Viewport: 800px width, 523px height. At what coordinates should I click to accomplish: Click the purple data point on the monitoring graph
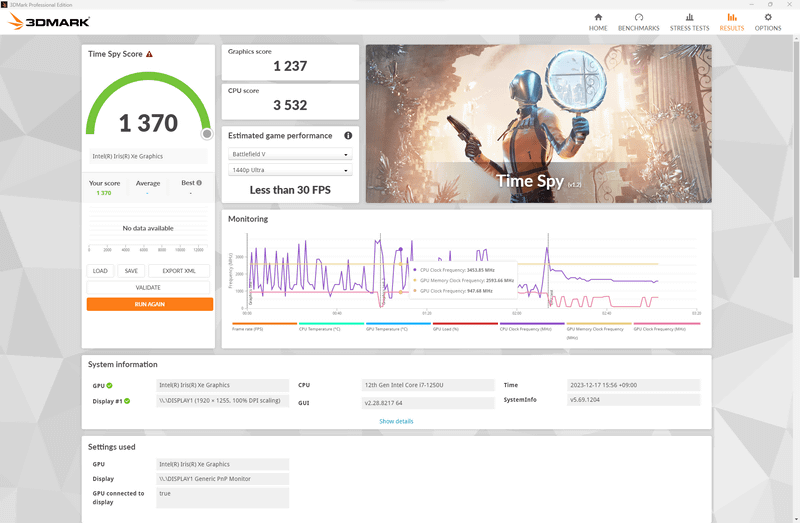(x=401, y=250)
